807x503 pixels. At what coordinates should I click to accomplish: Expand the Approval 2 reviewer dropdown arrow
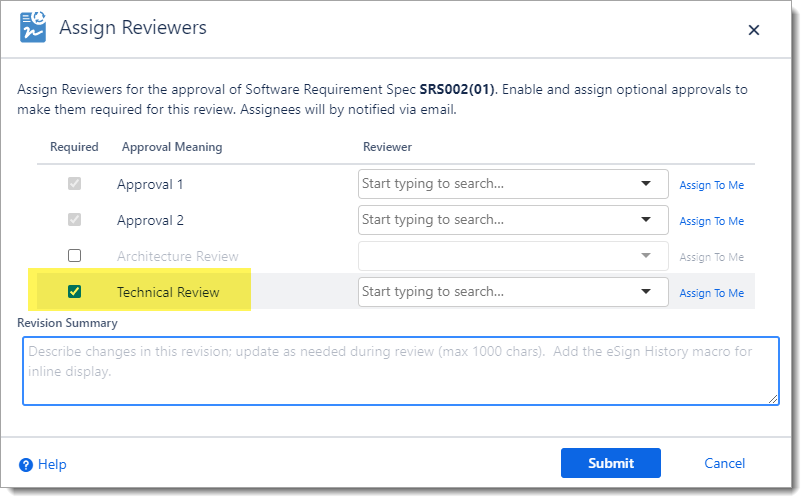point(645,220)
